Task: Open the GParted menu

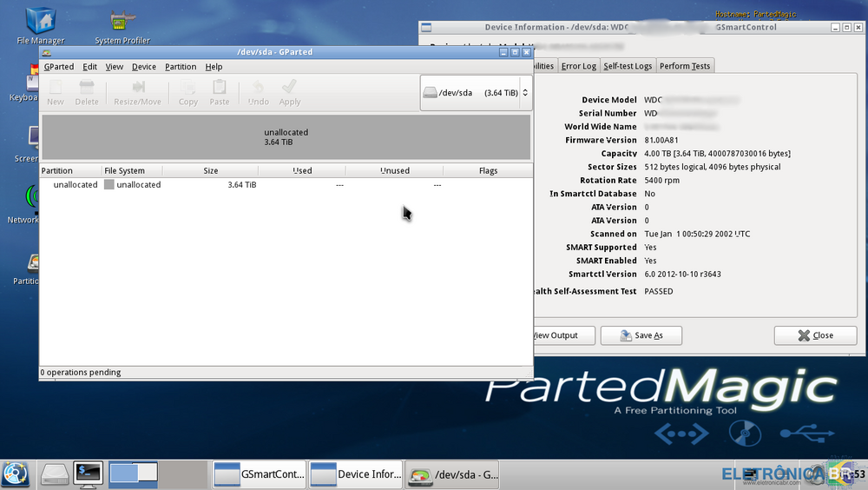Action: (59, 67)
